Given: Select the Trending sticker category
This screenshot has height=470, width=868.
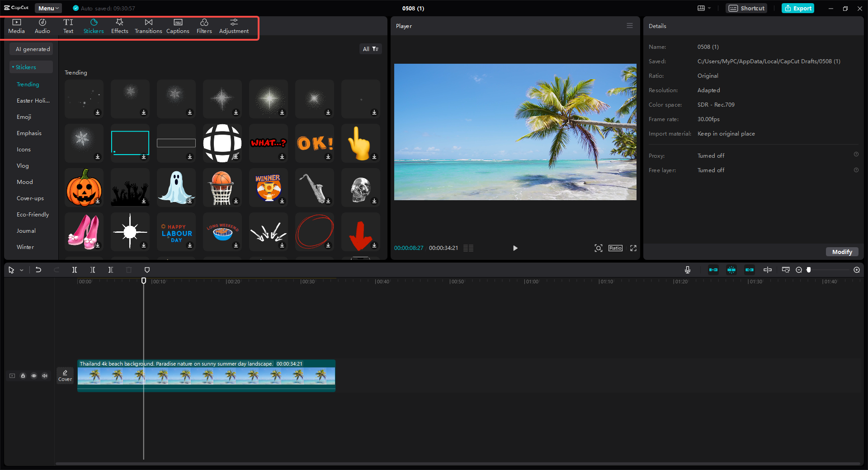Looking at the screenshot, I should (x=27, y=84).
